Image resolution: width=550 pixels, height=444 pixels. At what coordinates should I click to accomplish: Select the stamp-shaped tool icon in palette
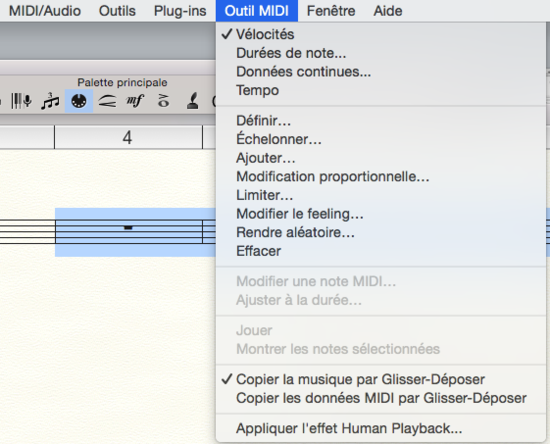[193, 101]
